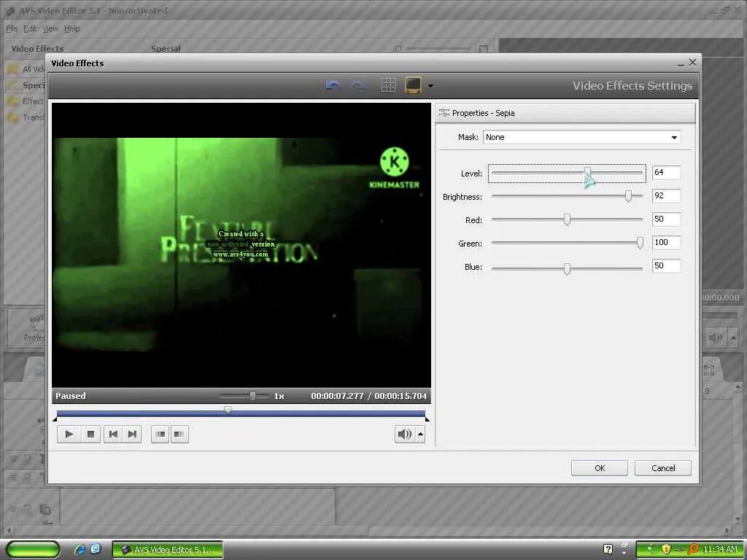The height and width of the screenshot is (560, 747).
Task: Click the redo arrow in Video Effects toolbar
Action: (x=357, y=85)
